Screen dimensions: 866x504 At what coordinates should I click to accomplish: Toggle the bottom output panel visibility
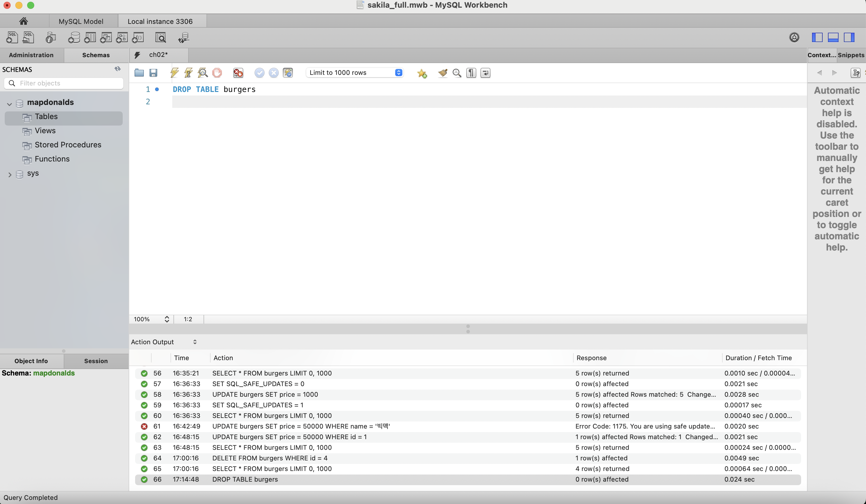tap(833, 37)
